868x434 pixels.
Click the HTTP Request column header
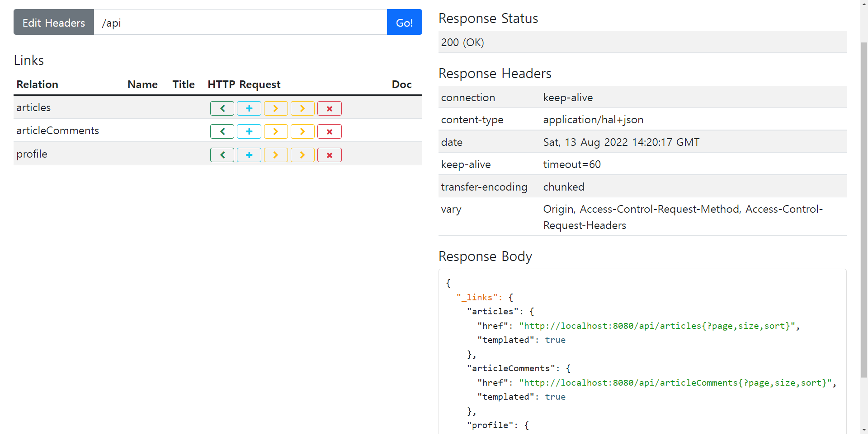[x=244, y=84]
